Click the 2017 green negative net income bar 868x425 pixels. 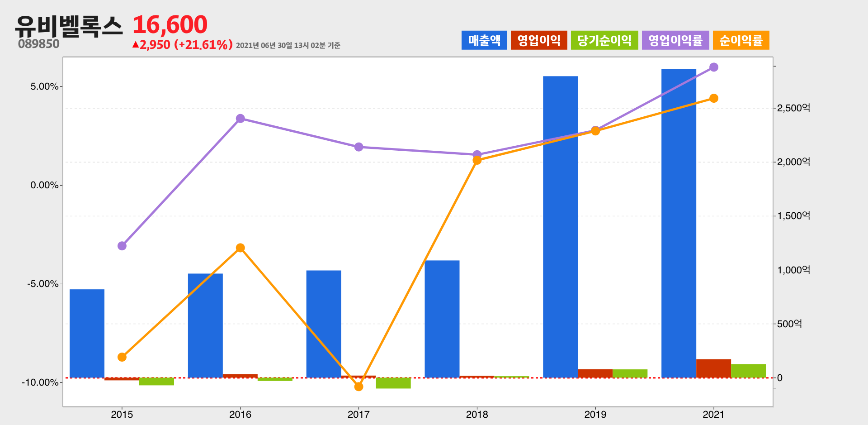pyautogui.click(x=393, y=383)
